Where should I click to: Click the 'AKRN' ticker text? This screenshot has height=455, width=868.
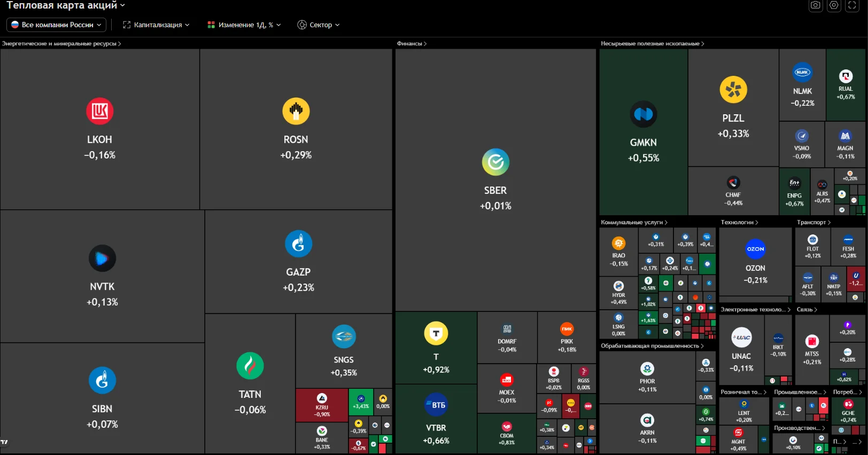[647, 433]
